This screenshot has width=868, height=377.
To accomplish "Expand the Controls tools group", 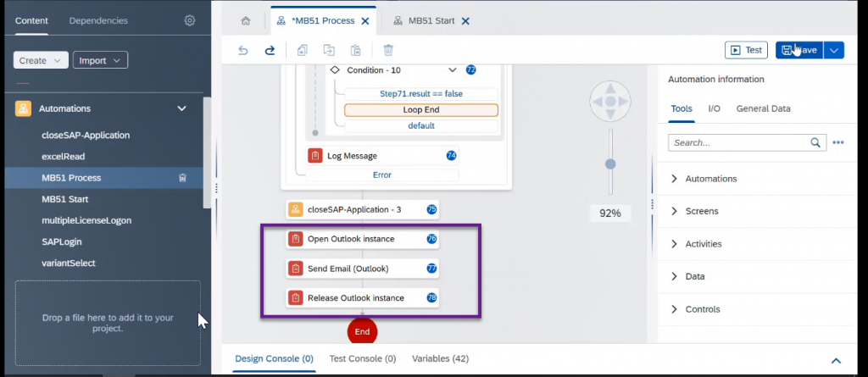I will click(674, 309).
